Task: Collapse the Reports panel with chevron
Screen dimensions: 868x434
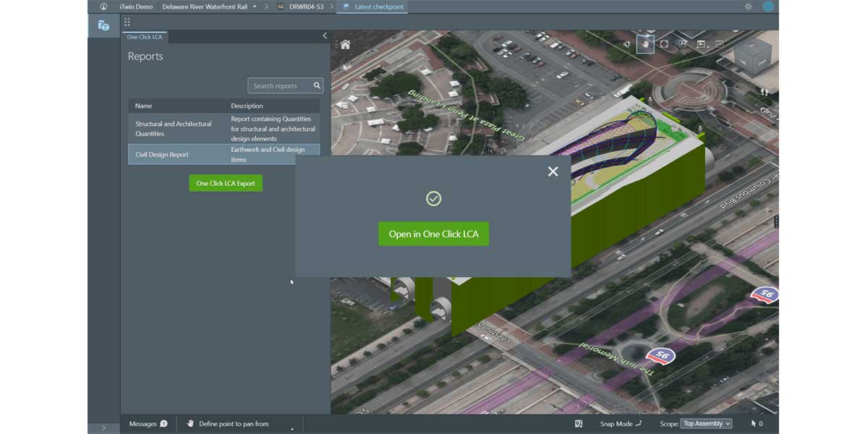Action: [x=324, y=35]
